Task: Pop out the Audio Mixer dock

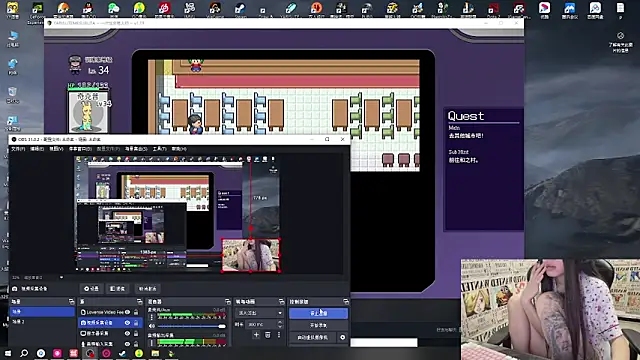Action: pos(228,302)
